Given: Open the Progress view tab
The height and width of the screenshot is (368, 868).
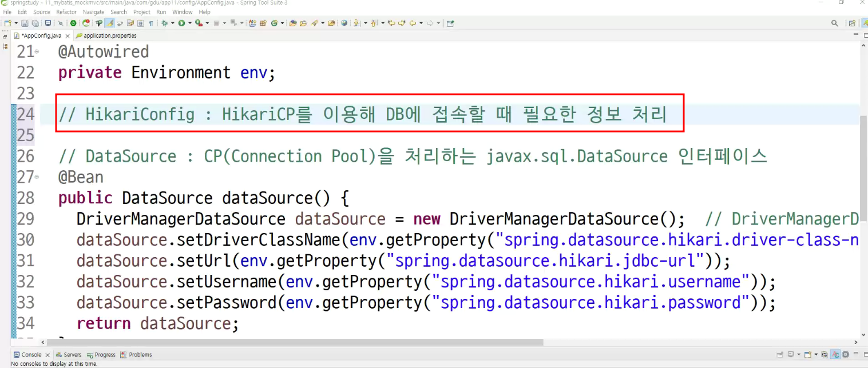Looking at the screenshot, I should [x=101, y=355].
